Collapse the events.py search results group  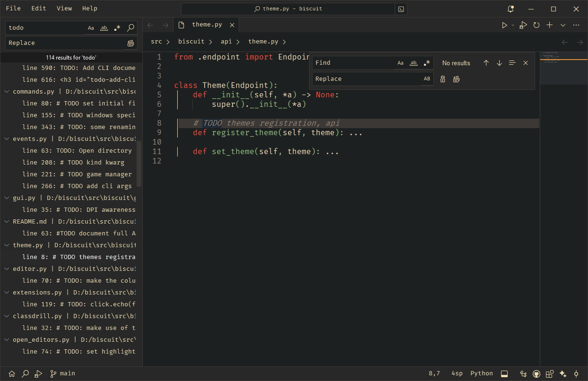click(6, 139)
